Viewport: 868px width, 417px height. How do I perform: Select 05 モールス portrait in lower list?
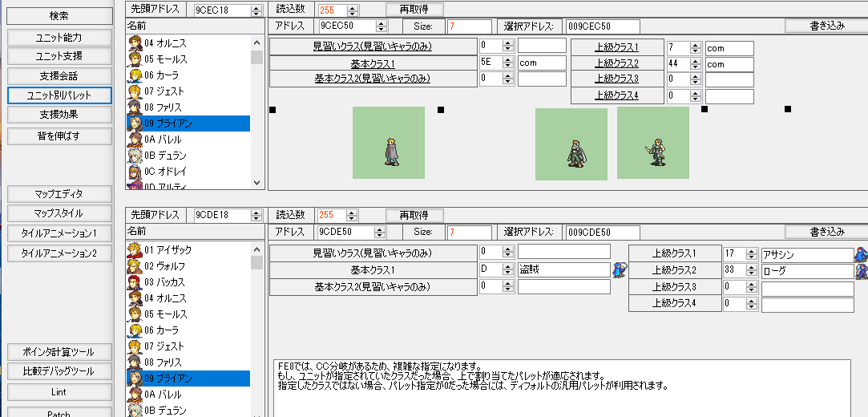click(x=135, y=314)
